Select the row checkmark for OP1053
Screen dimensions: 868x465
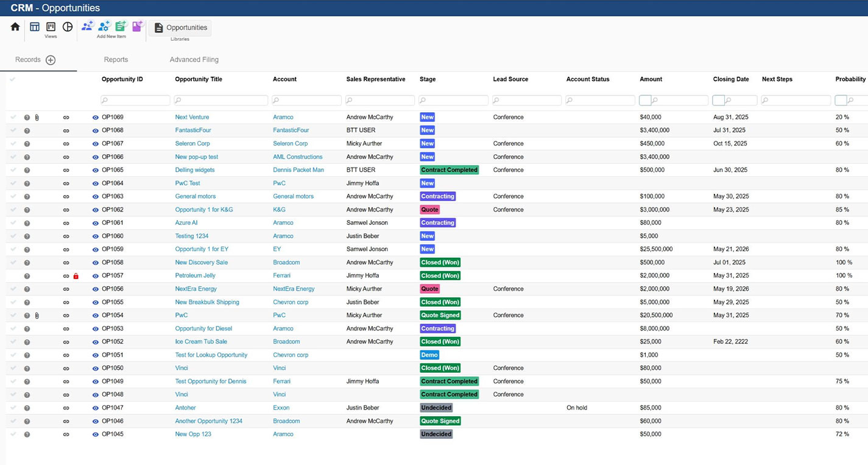tap(13, 328)
